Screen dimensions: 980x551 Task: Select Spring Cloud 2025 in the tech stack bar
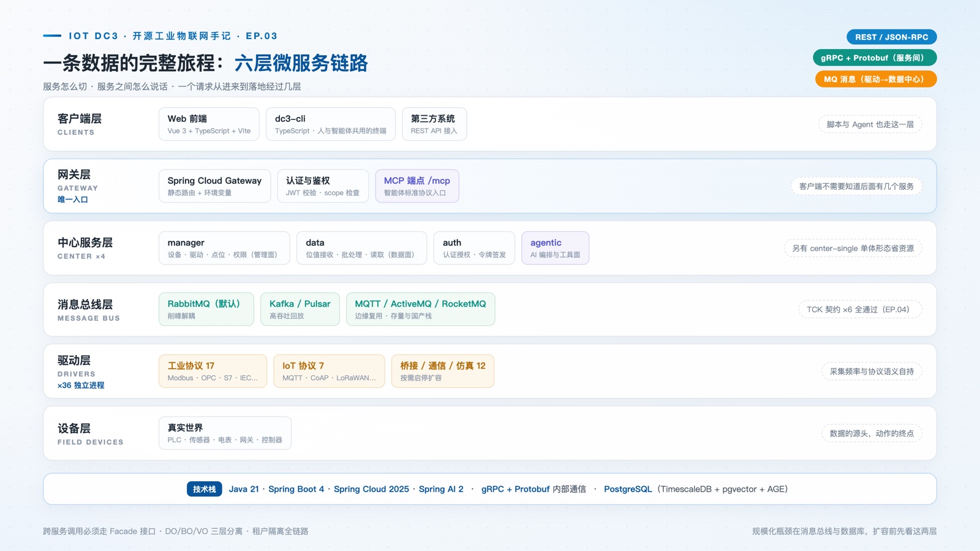pyautogui.click(x=371, y=489)
